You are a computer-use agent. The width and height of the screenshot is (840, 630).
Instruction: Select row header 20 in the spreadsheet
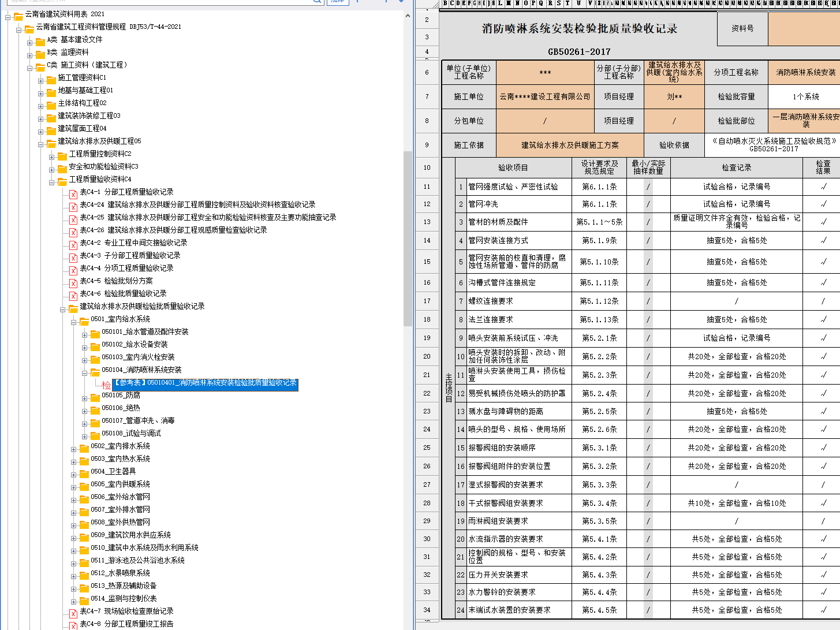click(x=427, y=356)
